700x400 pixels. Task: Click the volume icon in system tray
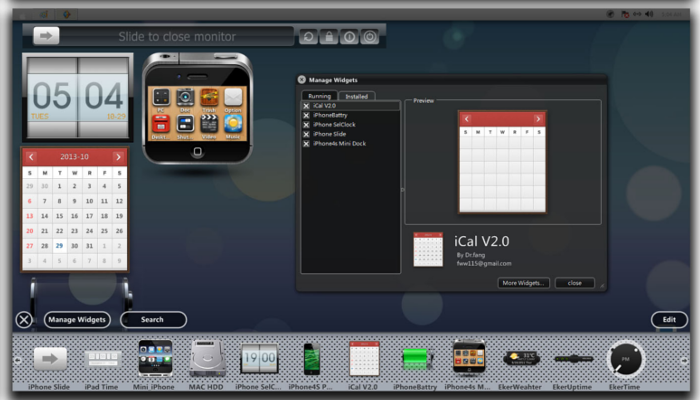point(649,14)
